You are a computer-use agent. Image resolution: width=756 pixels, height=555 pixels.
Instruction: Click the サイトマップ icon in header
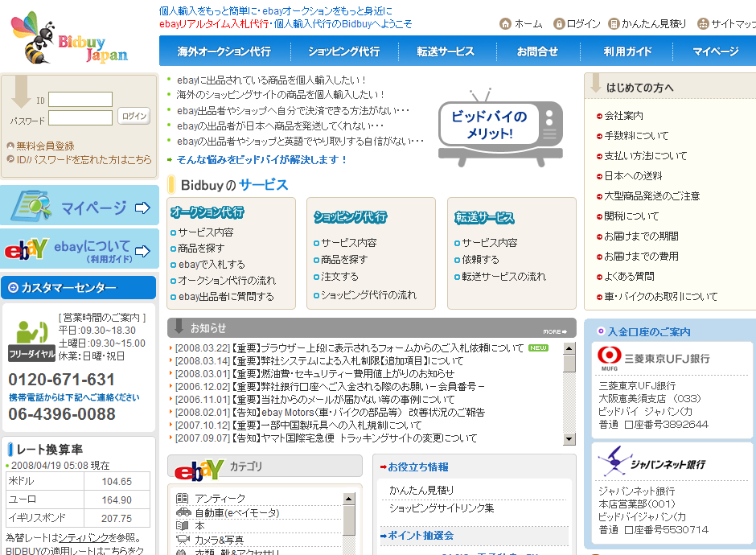[704, 23]
